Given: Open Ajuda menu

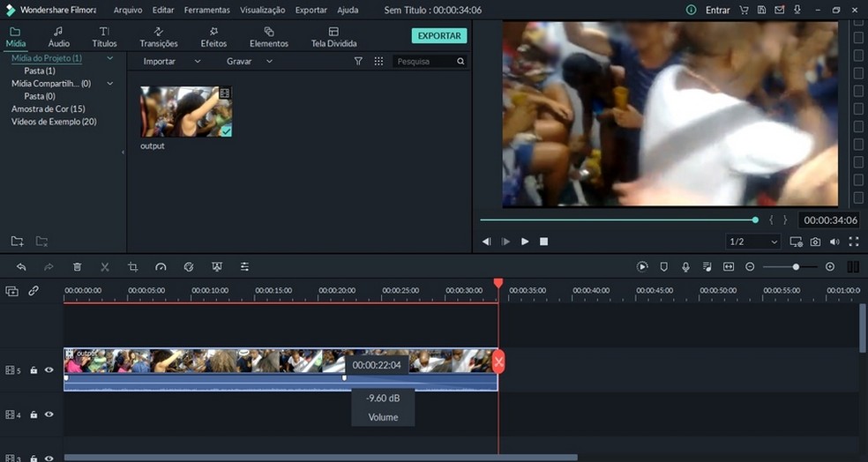Looking at the screenshot, I should (348, 10).
